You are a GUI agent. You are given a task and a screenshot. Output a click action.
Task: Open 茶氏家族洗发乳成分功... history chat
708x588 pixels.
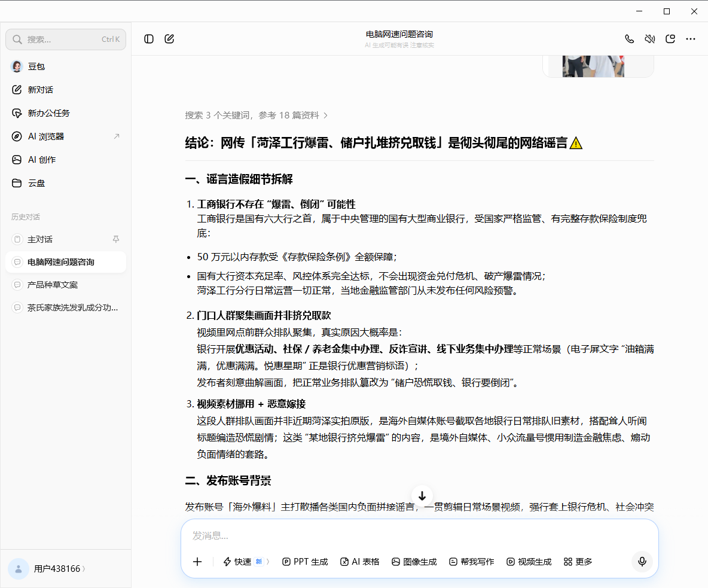pyautogui.click(x=66, y=307)
